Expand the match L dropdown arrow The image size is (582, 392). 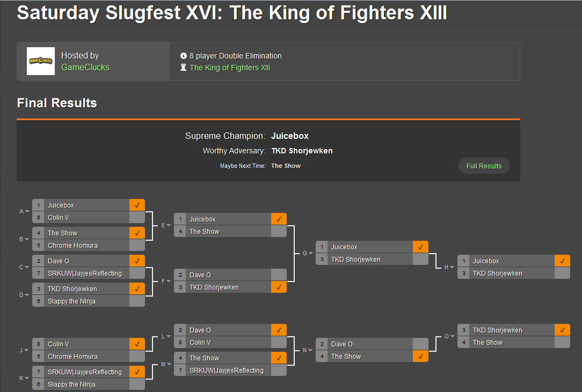165,336
